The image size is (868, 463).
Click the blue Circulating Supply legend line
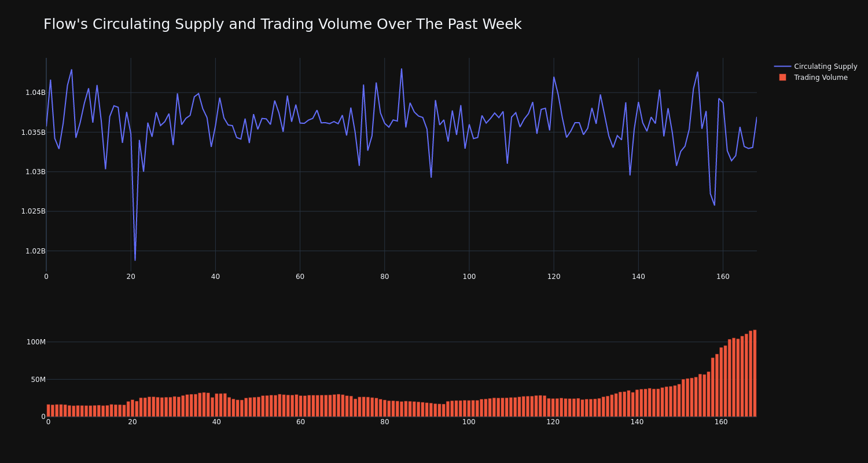tap(782, 67)
